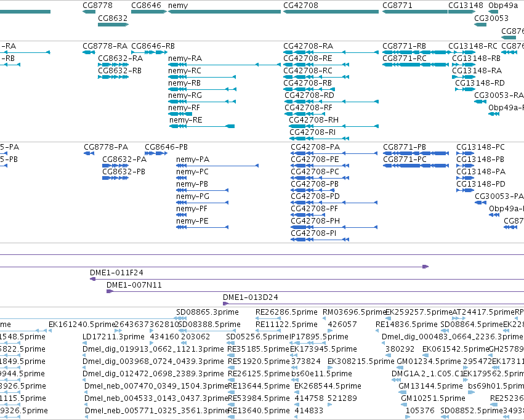Select transcript CG8632-RB
The height and width of the screenshot is (420, 524).
tap(113, 77)
